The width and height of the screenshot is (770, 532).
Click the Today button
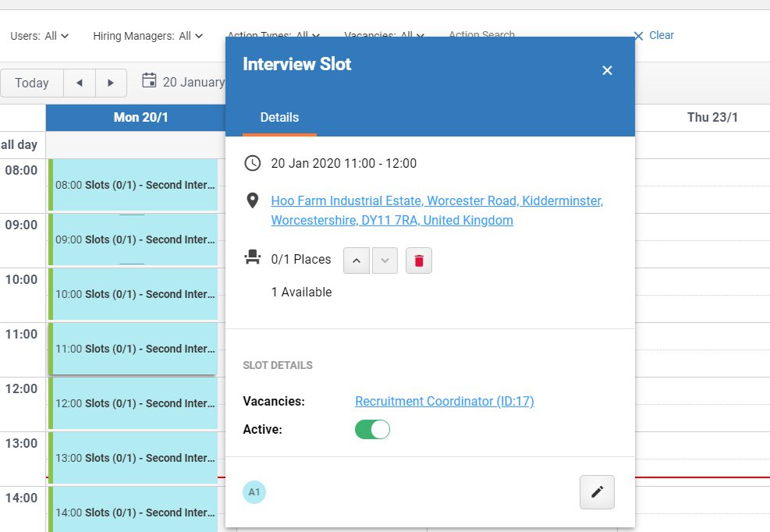[32, 83]
